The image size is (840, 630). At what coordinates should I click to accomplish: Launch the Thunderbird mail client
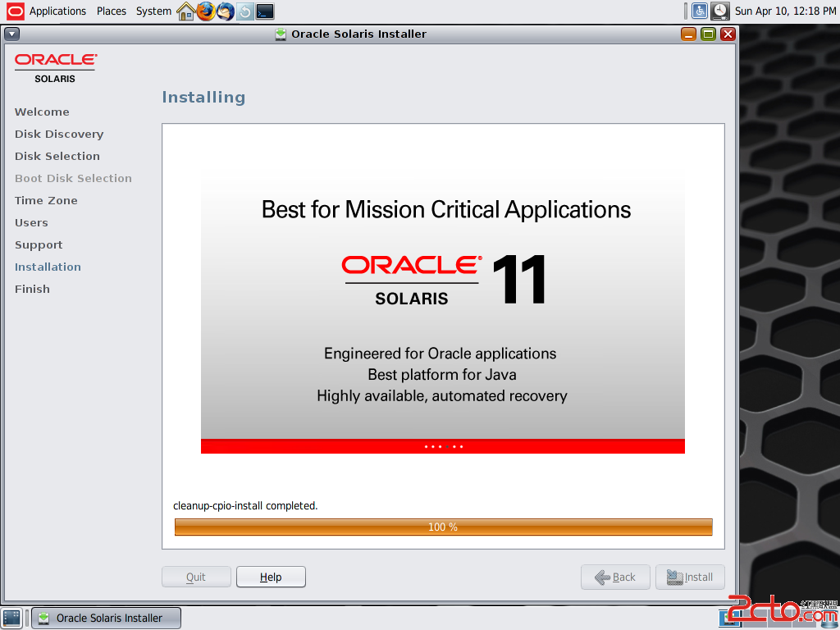click(x=226, y=11)
